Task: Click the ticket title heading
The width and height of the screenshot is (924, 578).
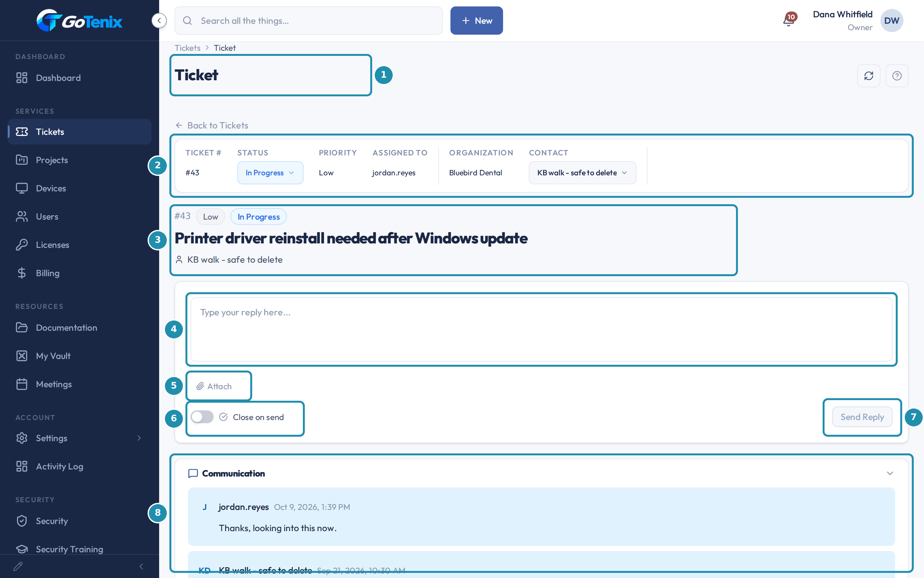Action: point(351,238)
